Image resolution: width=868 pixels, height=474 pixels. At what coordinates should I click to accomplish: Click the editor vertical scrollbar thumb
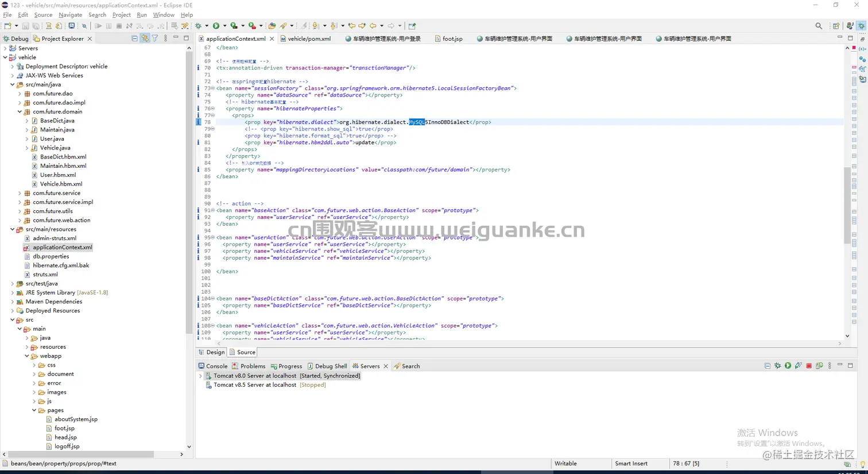[x=847, y=205]
